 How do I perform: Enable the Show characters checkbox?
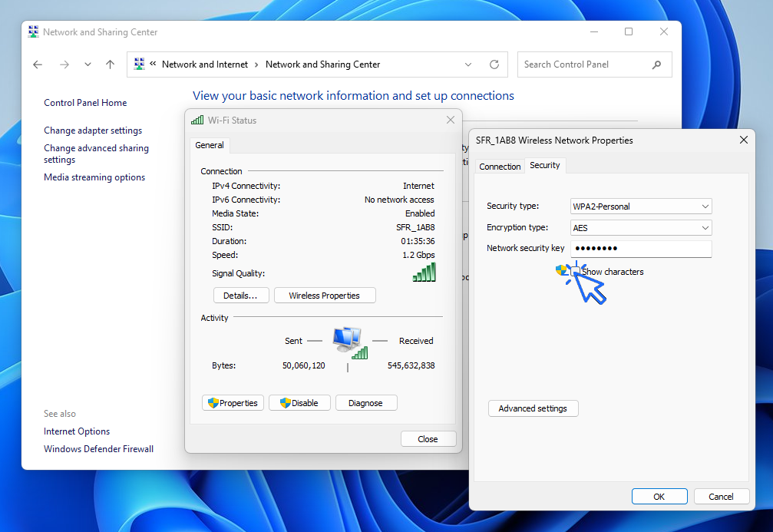576,271
